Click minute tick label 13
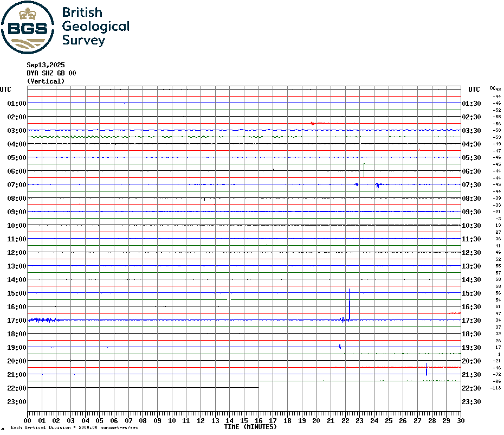504x435 pixels. 215,420
